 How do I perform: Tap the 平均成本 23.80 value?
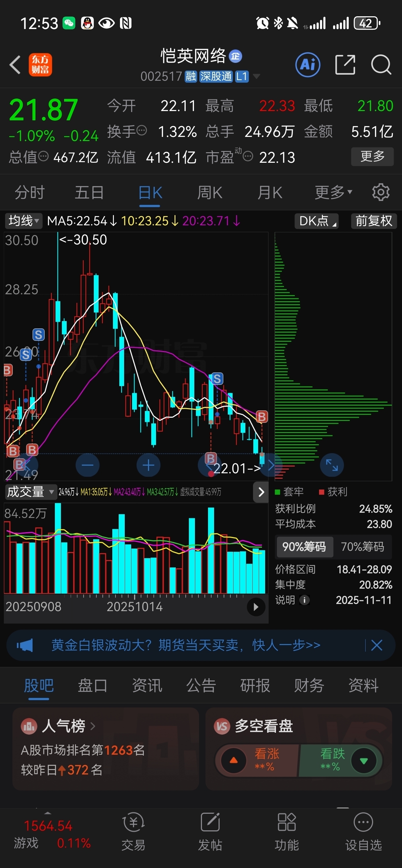[x=379, y=524]
